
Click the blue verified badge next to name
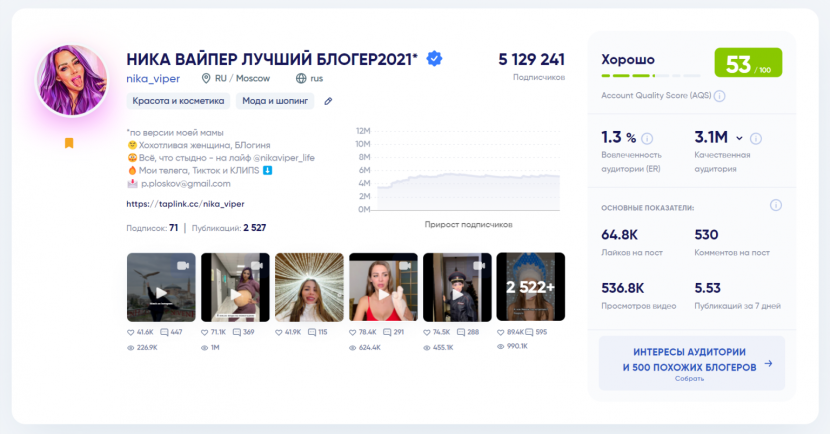tap(435, 58)
